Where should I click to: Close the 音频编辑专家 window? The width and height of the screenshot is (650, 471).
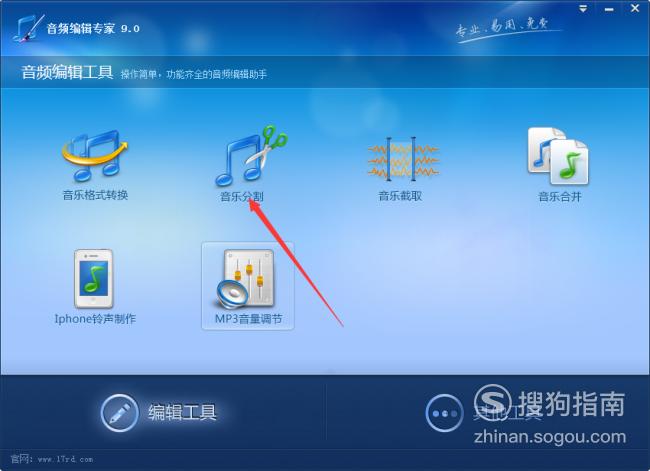[635, 8]
